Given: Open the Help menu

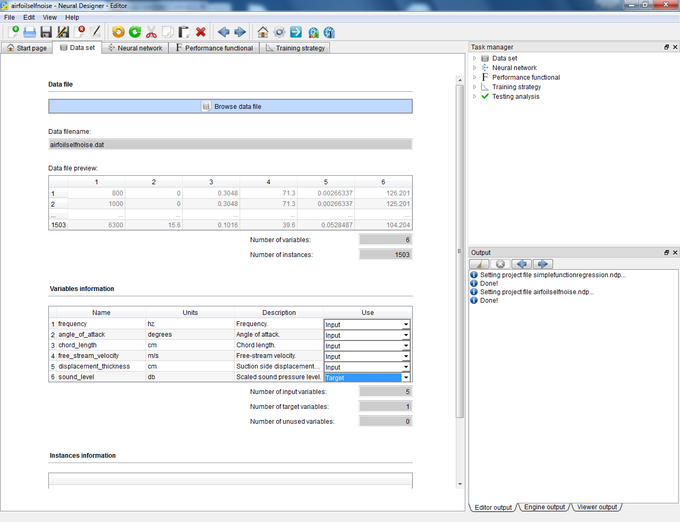Looking at the screenshot, I should coord(72,17).
